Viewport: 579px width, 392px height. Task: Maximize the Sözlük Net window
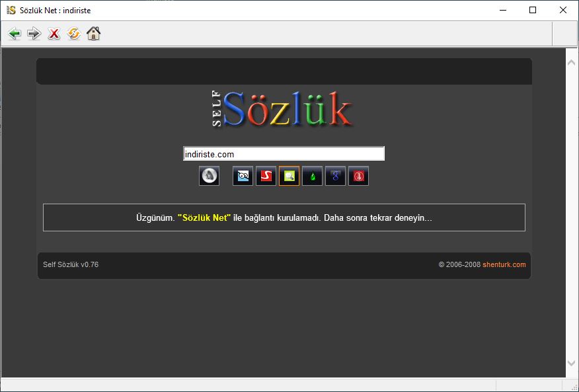tap(533, 11)
